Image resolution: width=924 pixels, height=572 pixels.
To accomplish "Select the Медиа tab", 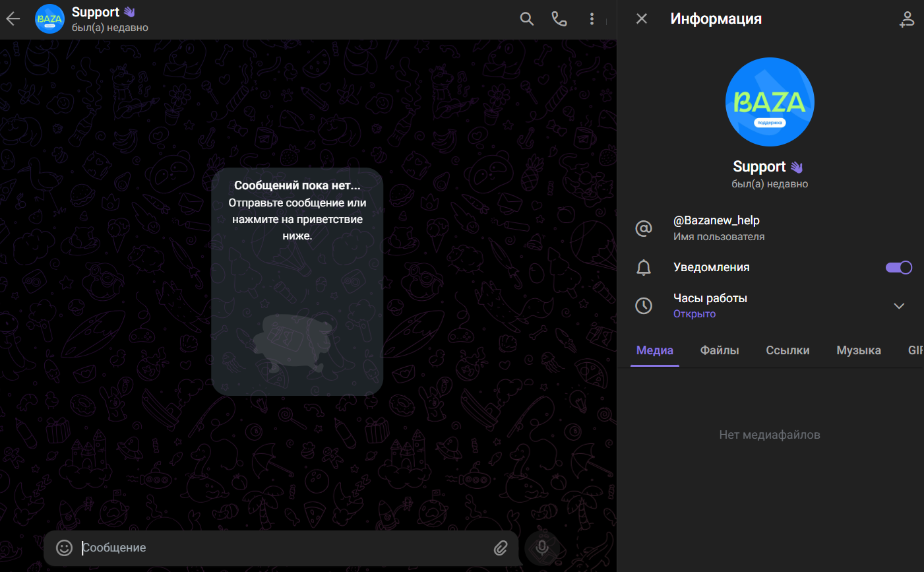I will coord(654,350).
